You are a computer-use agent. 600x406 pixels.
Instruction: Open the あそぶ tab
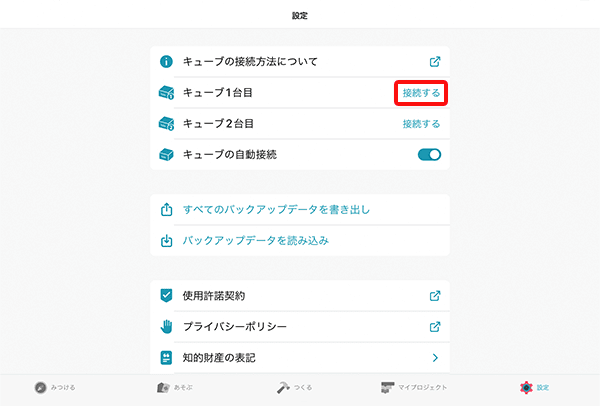coord(175,387)
